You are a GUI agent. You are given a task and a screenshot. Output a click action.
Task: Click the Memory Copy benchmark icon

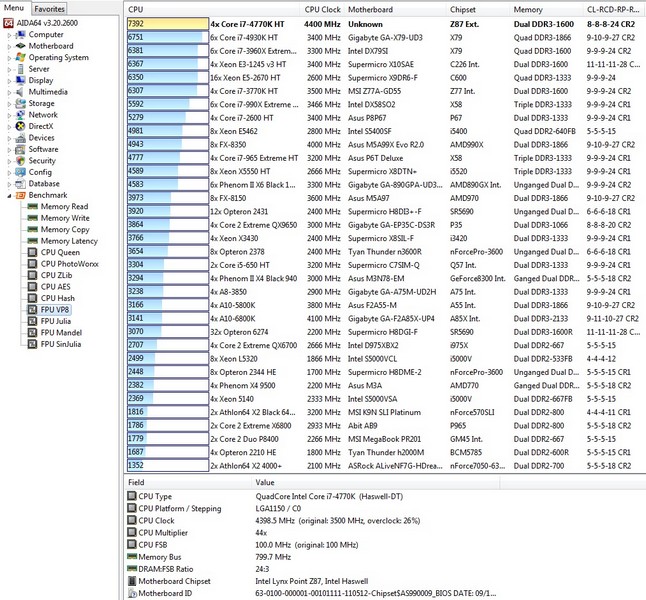point(33,230)
